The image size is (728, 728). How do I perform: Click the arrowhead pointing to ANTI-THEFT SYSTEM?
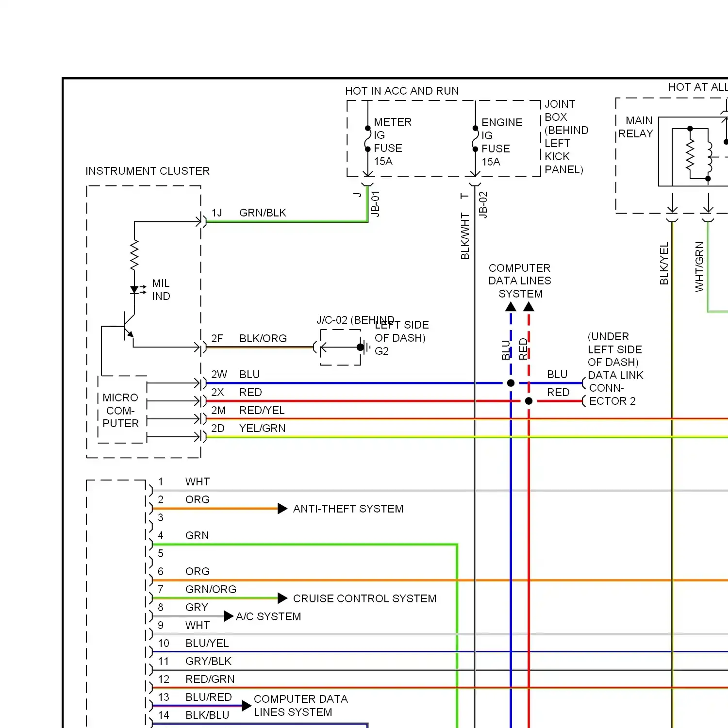[282, 509]
